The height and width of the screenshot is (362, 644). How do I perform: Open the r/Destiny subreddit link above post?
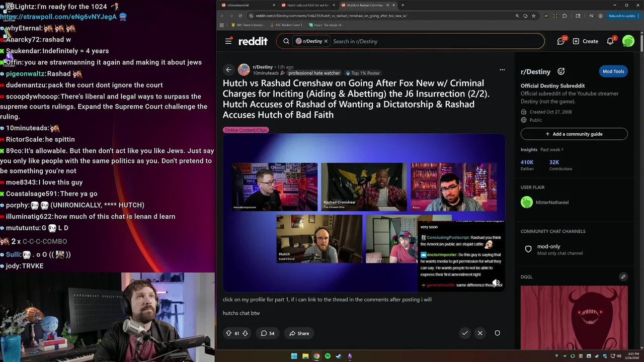[263, 67]
